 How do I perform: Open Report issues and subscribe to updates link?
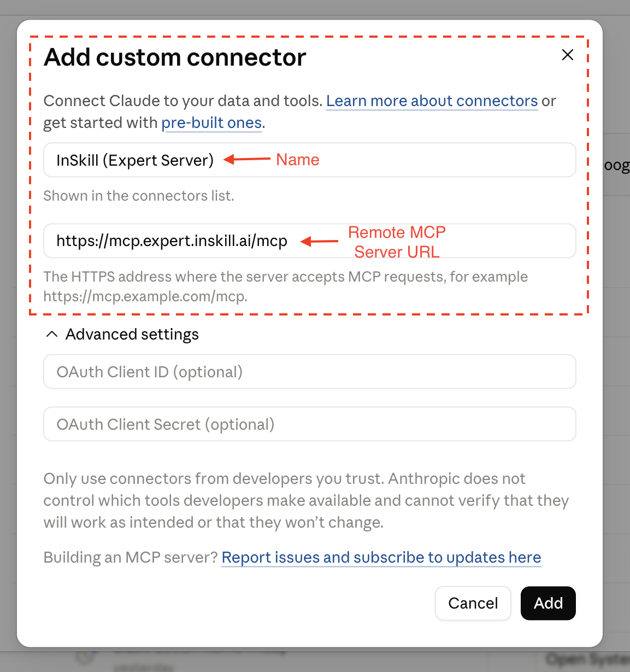pyautogui.click(x=381, y=558)
